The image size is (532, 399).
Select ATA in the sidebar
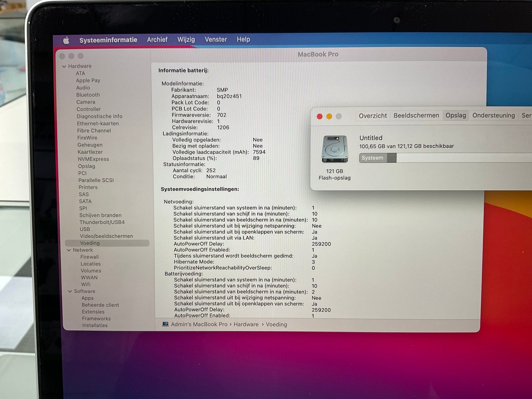[x=80, y=73]
